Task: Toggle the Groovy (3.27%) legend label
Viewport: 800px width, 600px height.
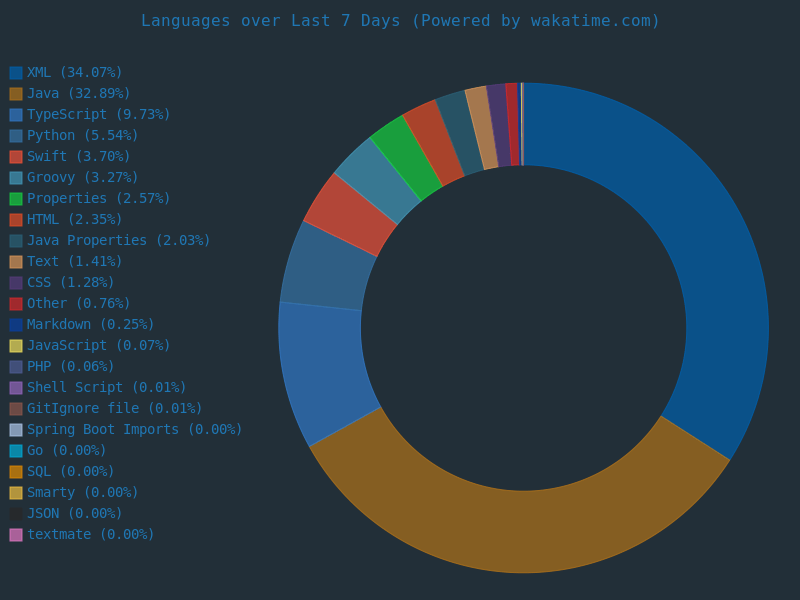Action: (x=82, y=178)
